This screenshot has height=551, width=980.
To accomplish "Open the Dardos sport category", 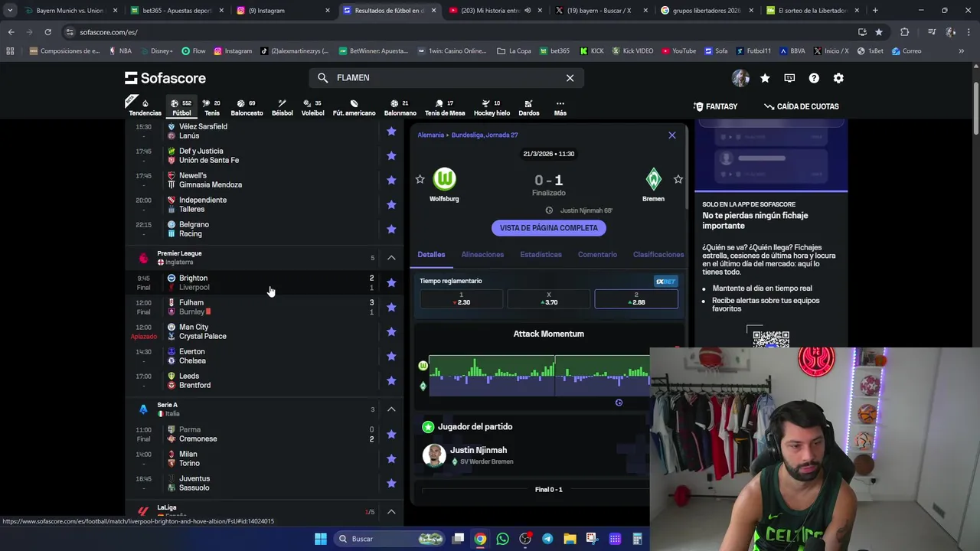I will (528, 107).
